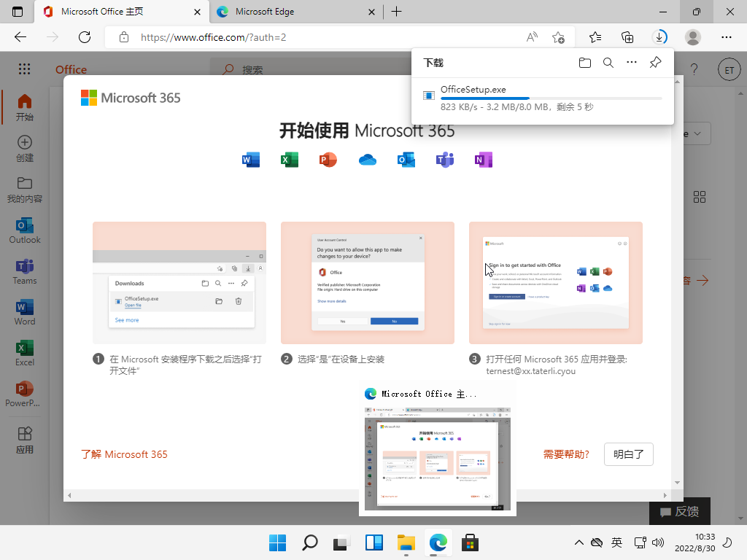
Task: Click the Office 搜索 search box
Action: point(312,69)
